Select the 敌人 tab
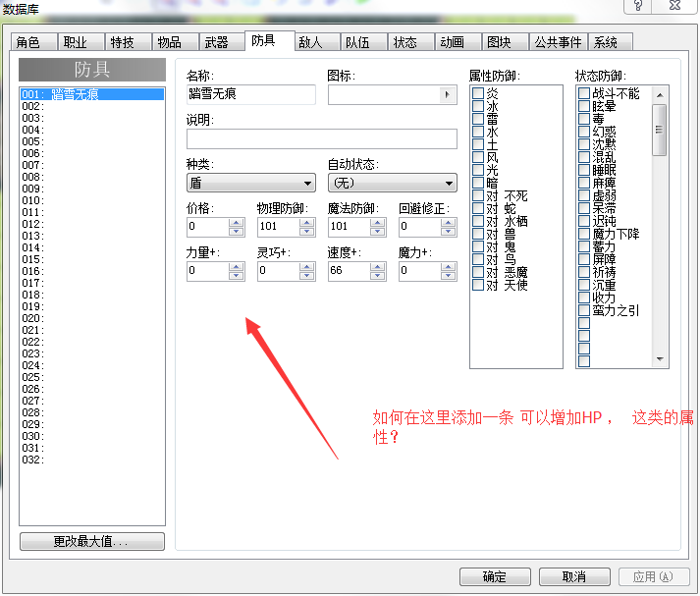 [x=317, y=42]
